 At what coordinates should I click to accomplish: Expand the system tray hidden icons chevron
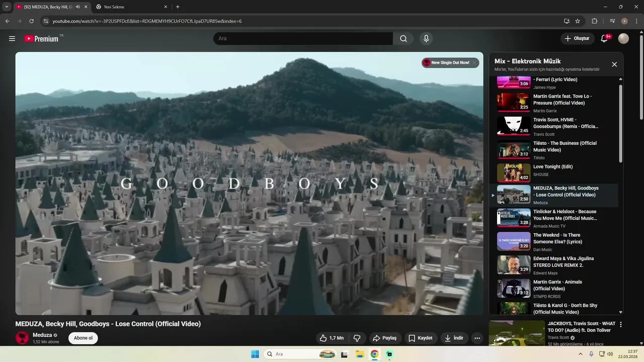click(x=580, y=354)
